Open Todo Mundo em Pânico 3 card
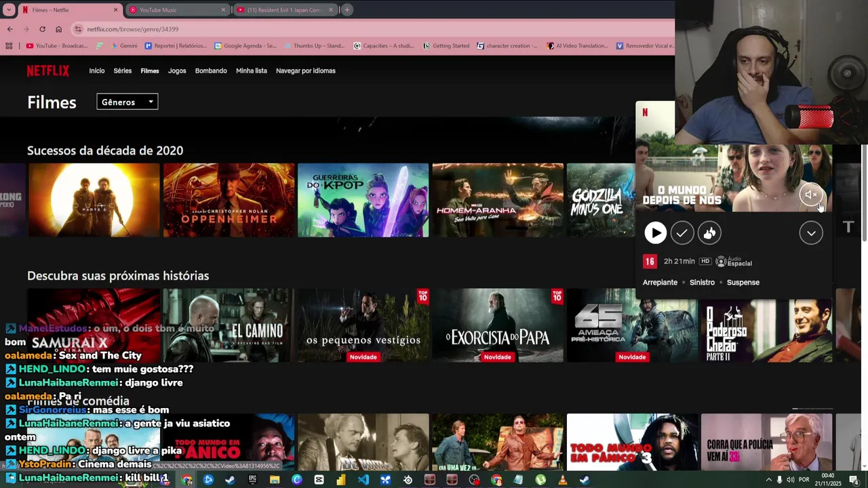The width and height of the screenshot is (868, 488). click(632, 442)
